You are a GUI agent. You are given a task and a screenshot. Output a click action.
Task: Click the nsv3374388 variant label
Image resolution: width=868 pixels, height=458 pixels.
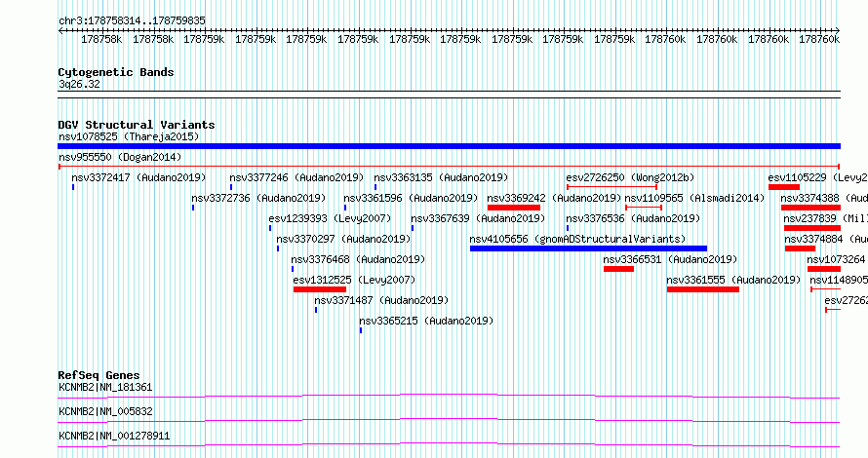tap(824, 198)
